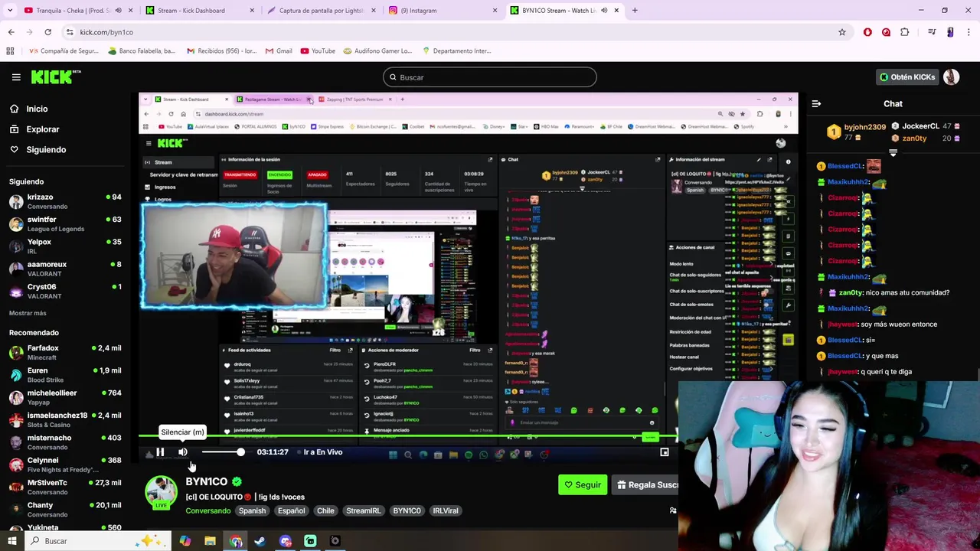
Task: Open micheleollieer recommended channel
Action: coord(65,398)
